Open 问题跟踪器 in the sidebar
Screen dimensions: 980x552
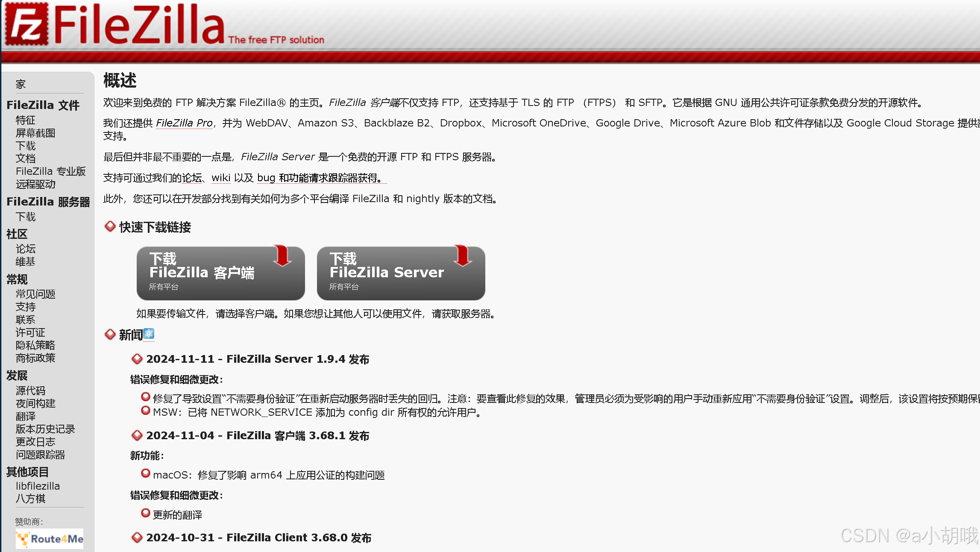tap(40, 455)
